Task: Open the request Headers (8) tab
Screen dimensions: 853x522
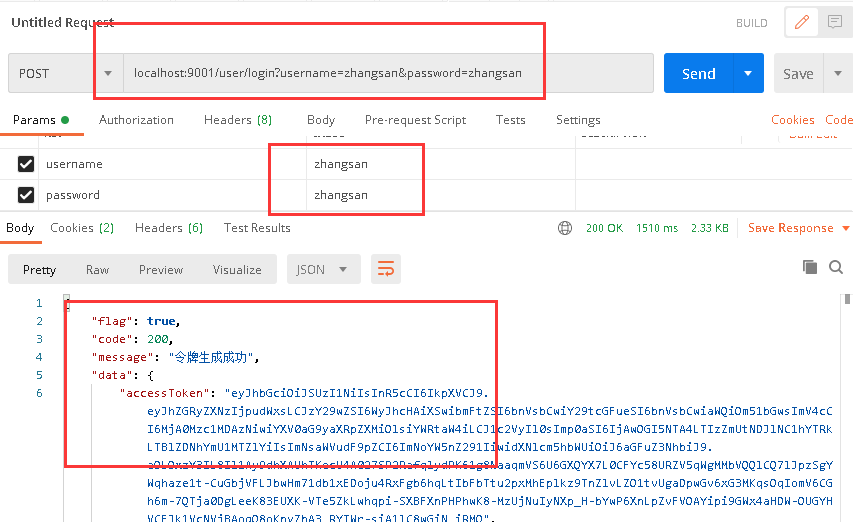Action: pyautogui.click(x=238, y=120)
